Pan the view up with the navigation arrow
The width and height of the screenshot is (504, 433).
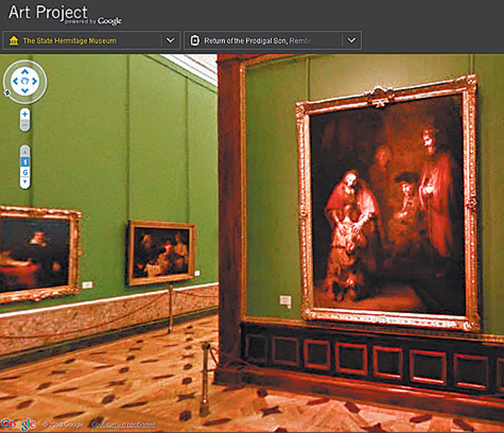[25, 72]
